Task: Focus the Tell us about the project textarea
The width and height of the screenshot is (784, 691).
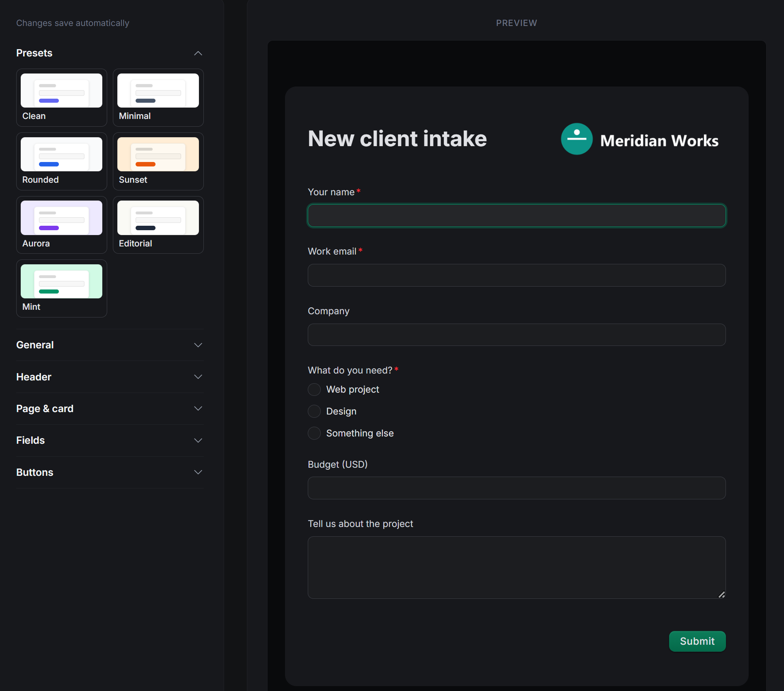Action: pyautogui.click(x=516, y=567)
